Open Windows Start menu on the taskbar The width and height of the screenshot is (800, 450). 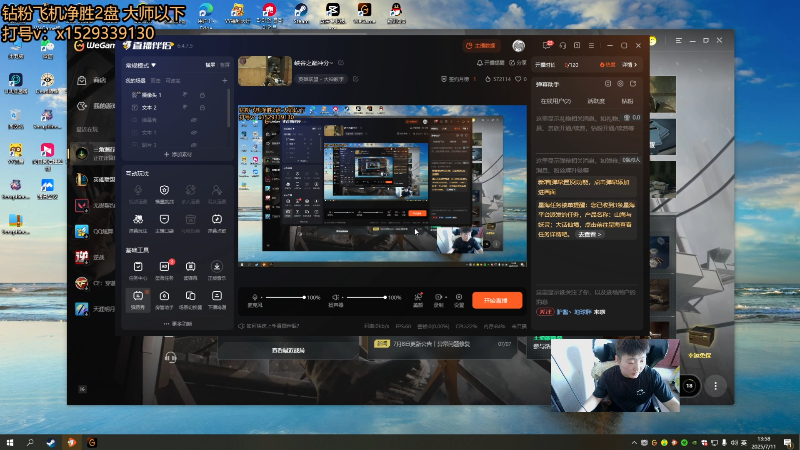tap(10, 442)
